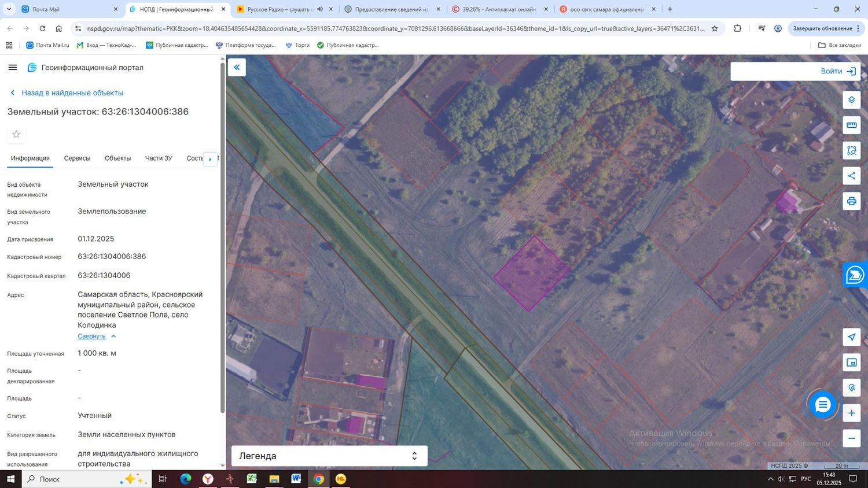Switch to the Части ЗУ tab
Image resolution: width=868 pixels, height=488 pixels.
pos(159,158)
